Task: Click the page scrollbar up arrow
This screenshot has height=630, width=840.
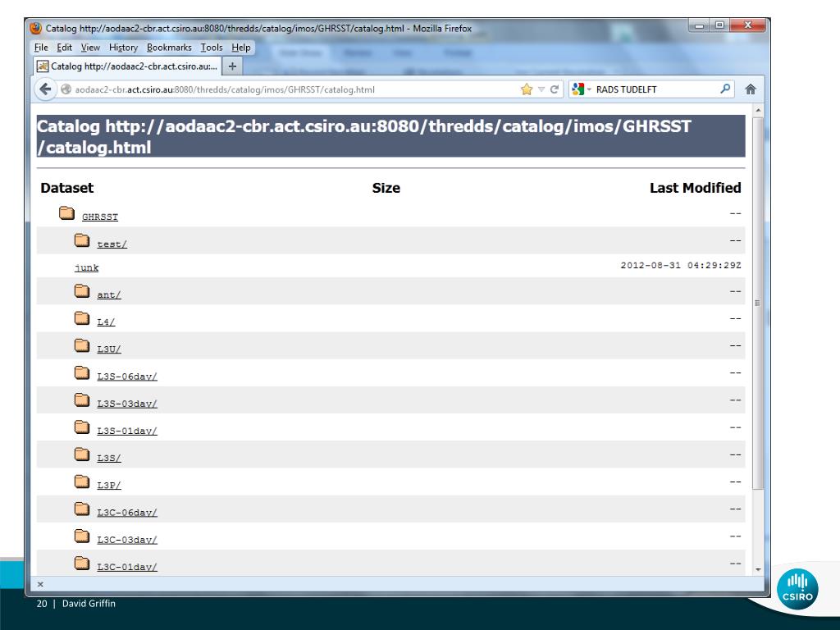Action: (757, 111)
